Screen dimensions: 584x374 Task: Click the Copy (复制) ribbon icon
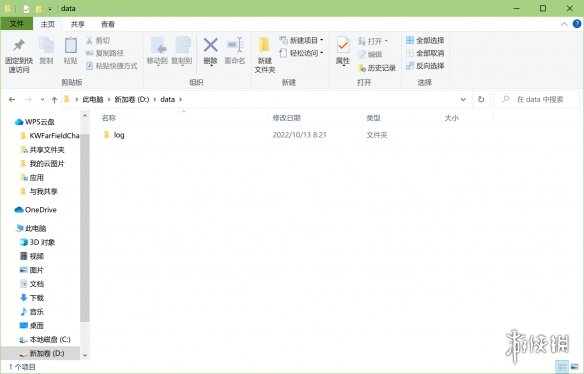47,46
